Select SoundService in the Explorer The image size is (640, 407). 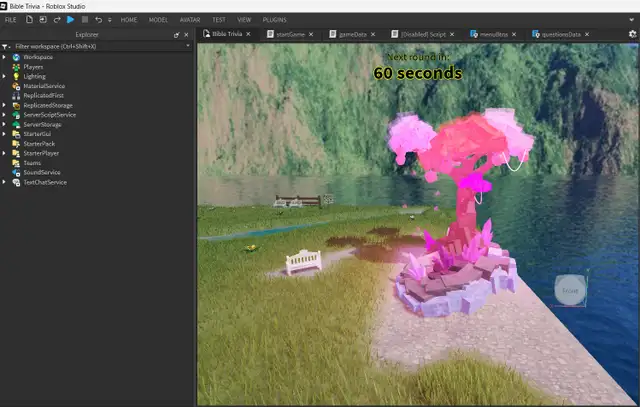coord(42,172)
